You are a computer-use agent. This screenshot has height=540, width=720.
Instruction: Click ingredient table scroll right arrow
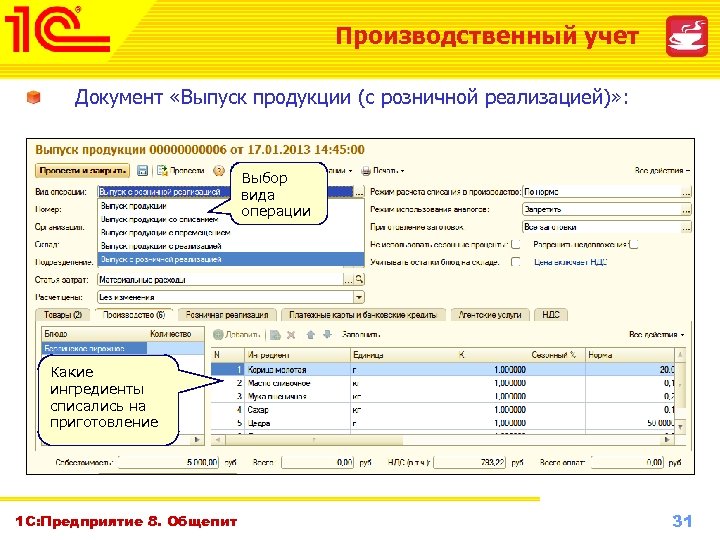click(668, 440)
